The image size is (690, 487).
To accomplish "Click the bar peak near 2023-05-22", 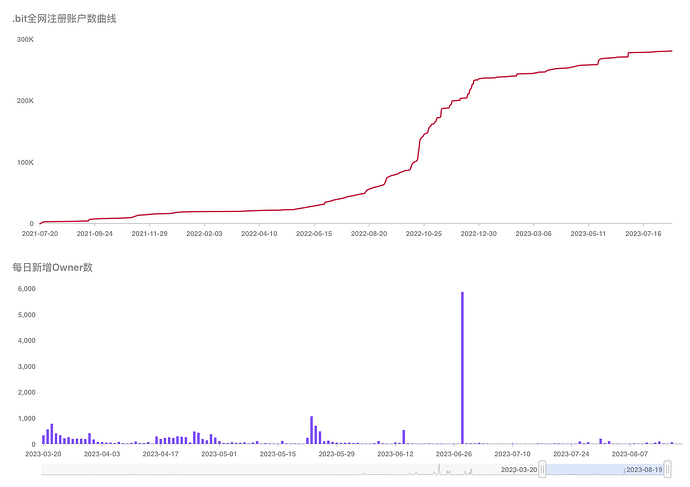I will pos(312,430).
